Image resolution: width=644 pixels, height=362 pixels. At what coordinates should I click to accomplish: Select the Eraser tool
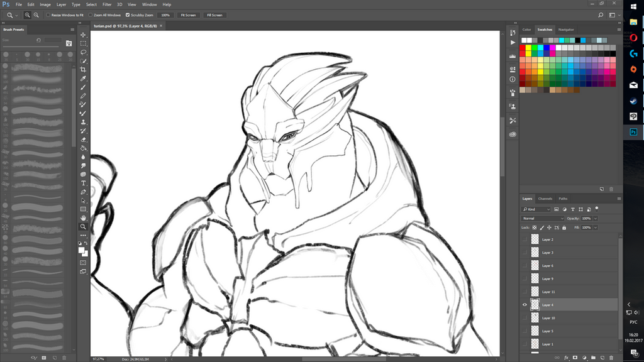(x=83, y=140)
